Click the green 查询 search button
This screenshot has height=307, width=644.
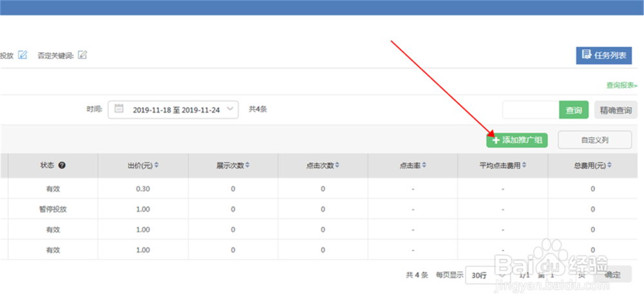pyautogui.click(x=574, y=110)
